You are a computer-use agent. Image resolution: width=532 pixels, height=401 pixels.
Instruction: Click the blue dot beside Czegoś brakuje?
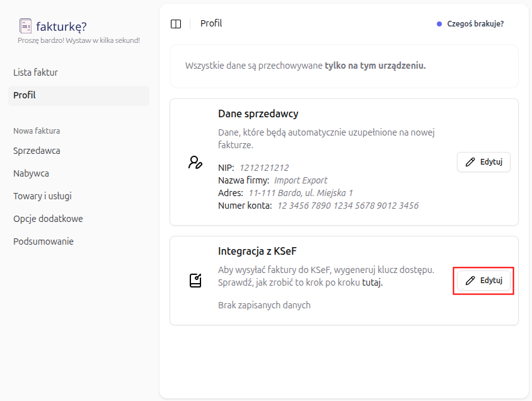[439, 23]
